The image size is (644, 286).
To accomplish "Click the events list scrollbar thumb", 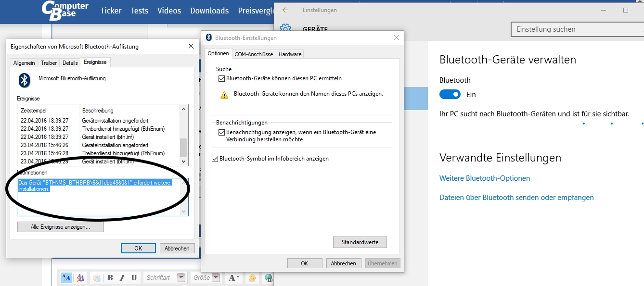I will pyautogui.click(x=183, y=147).
